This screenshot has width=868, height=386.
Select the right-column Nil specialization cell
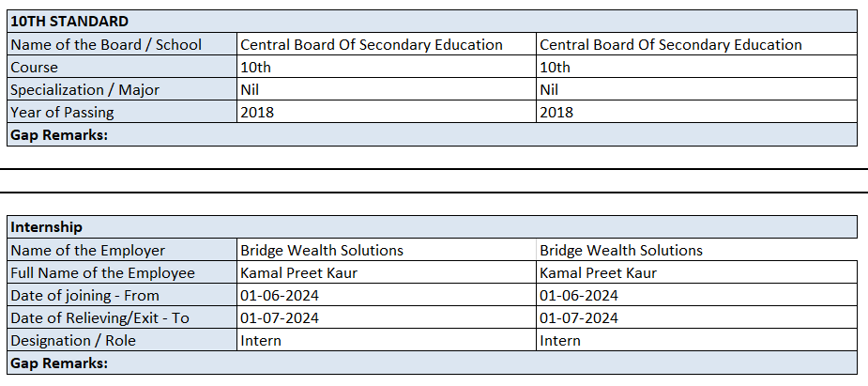549,89
